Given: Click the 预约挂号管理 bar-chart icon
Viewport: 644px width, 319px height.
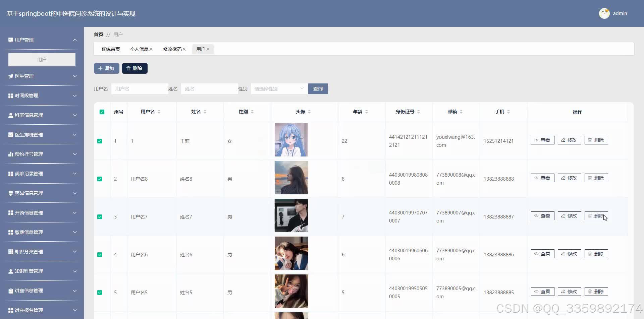Looking at the screenshot, I should (x=11, y=154).
